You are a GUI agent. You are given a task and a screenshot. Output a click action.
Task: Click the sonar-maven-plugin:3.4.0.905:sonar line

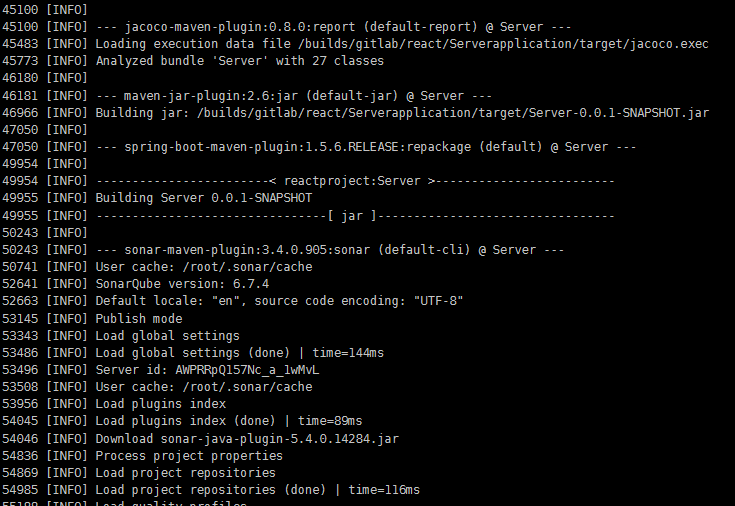point(330,250)
